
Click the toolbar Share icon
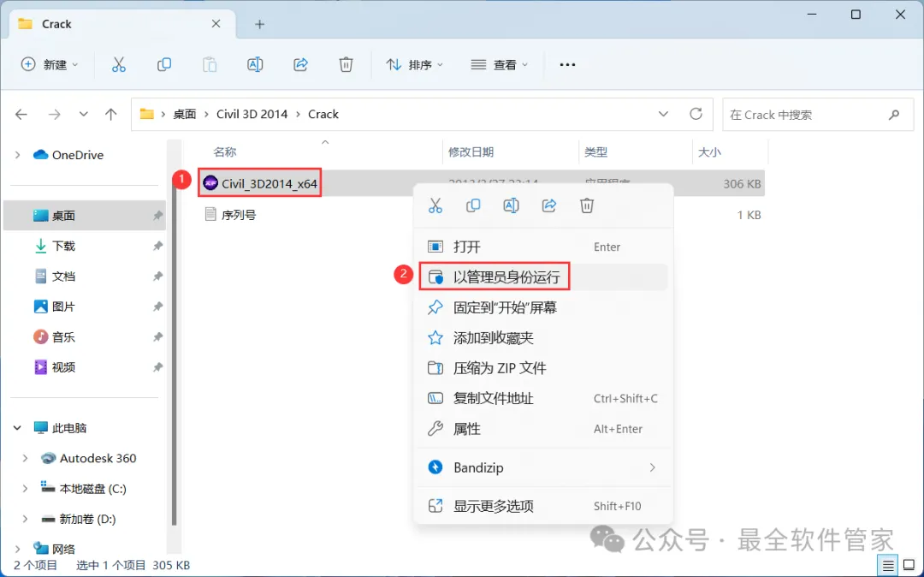tap(300, 64)
